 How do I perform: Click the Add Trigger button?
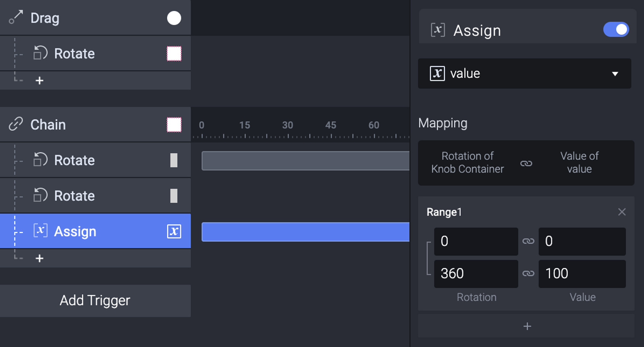coord(96,300)
